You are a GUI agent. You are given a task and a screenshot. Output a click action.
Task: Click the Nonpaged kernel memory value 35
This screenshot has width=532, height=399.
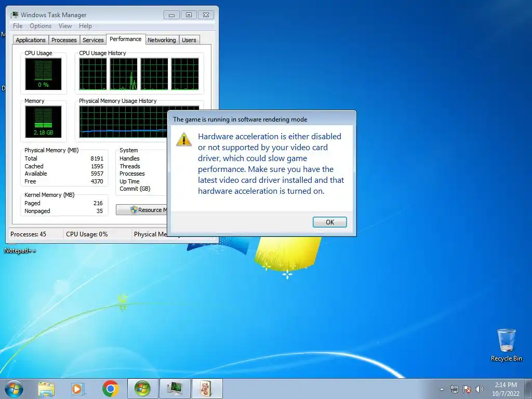99,211
